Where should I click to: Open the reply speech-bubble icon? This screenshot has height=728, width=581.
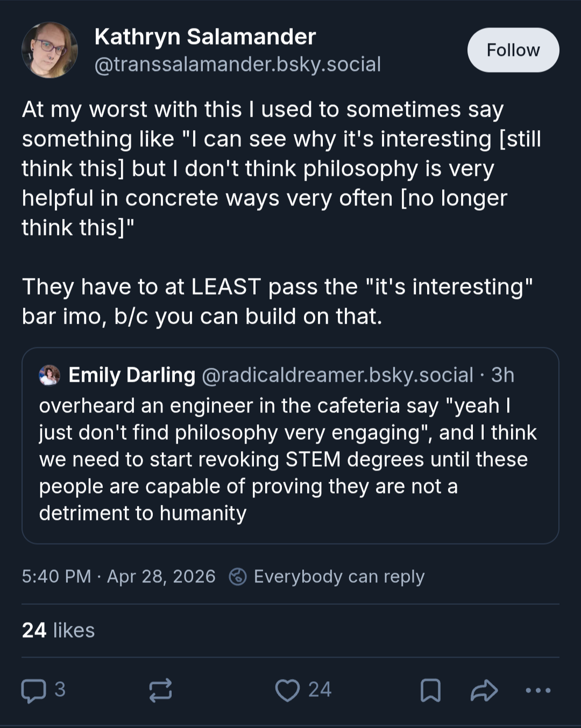tap(33, 690)
